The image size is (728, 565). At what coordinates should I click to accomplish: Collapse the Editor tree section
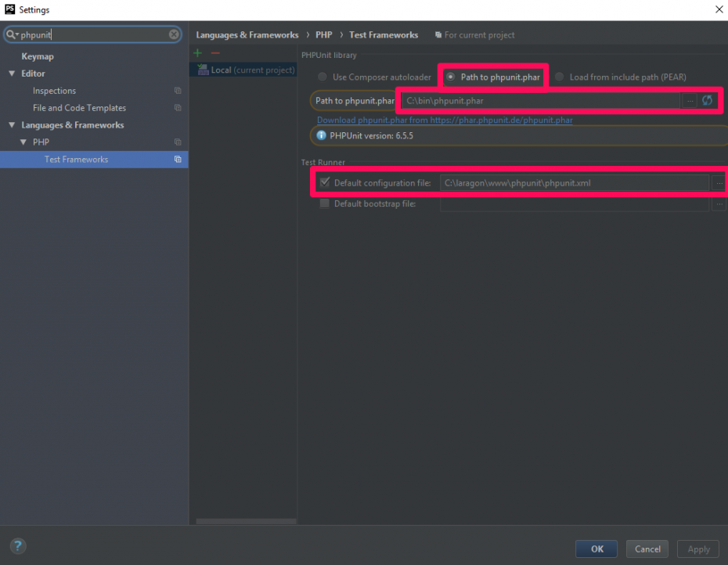(12, 74)
